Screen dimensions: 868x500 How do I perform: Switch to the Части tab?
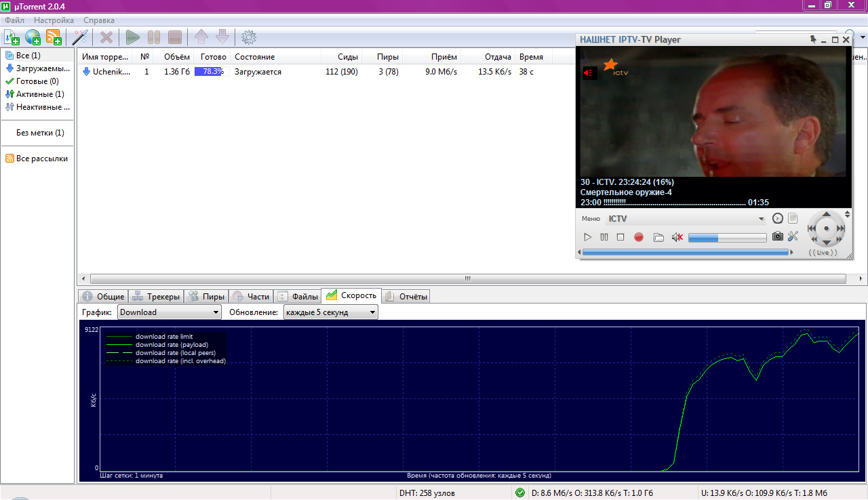coord(251,296)
